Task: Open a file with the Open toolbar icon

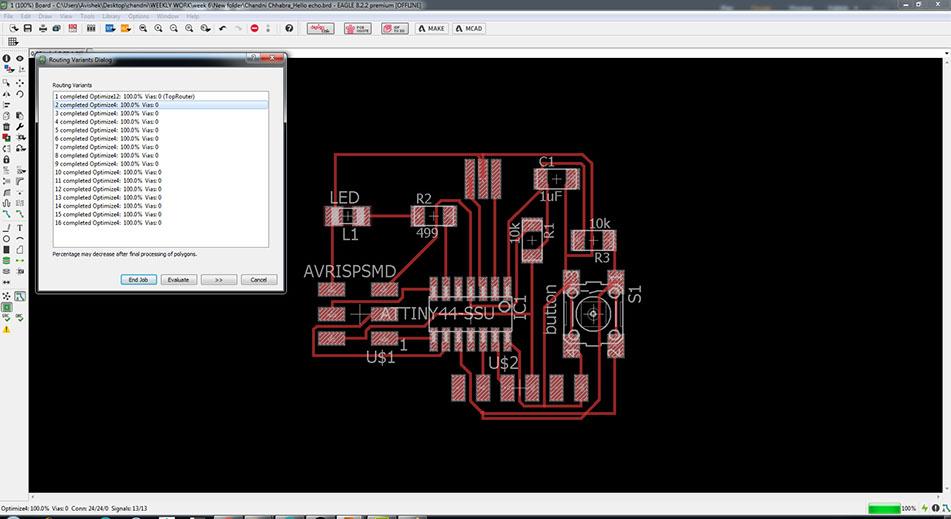Action: pyautogui.click(x=14, y=28)
